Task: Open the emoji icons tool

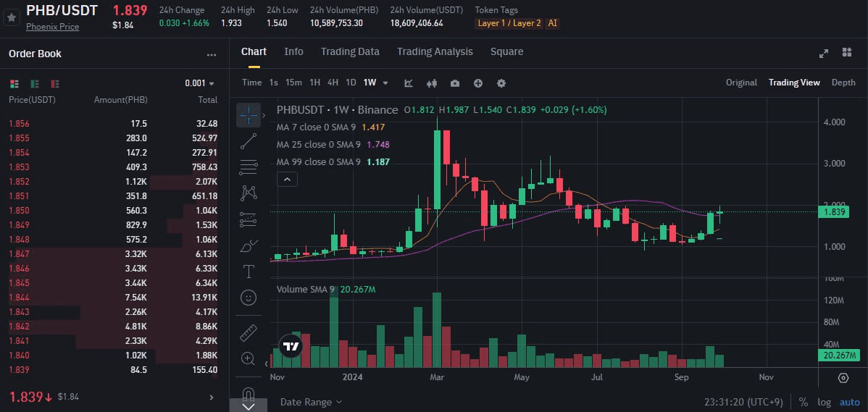Action: (x=249, y=298)
